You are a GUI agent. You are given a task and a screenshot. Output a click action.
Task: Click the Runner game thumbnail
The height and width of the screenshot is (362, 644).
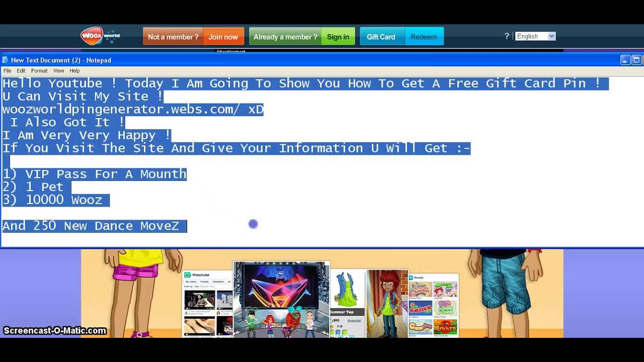pos(445,326)
